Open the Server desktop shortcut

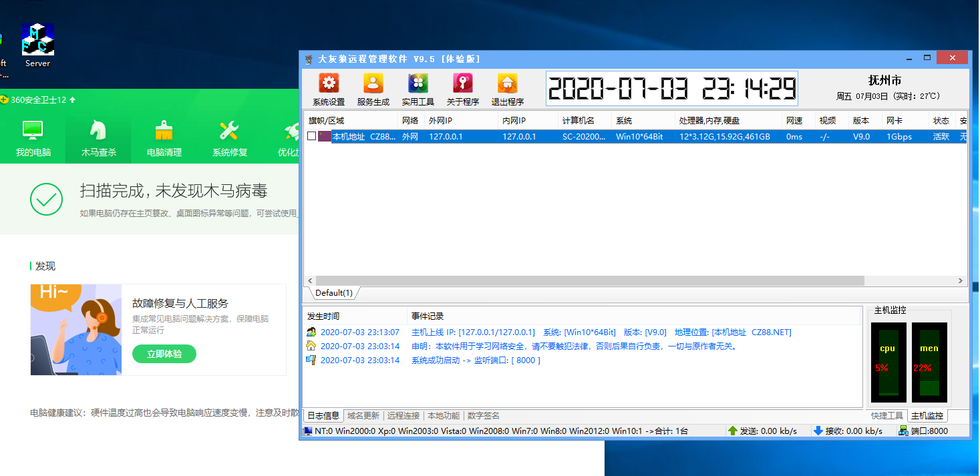[38, 45]
